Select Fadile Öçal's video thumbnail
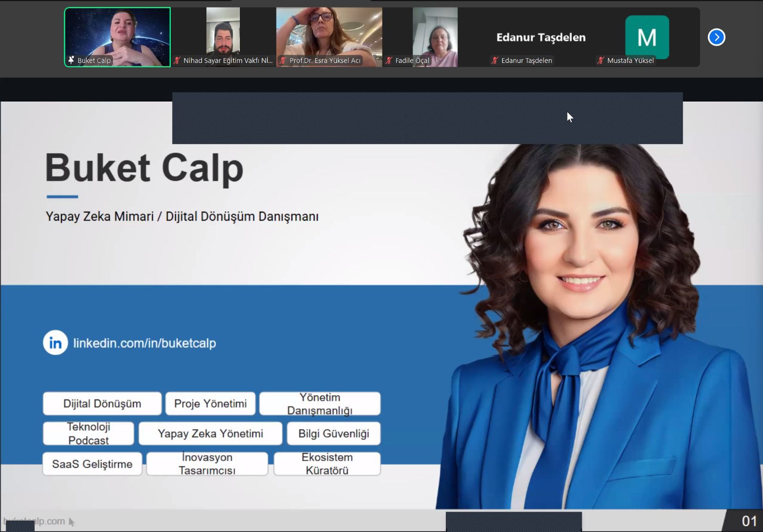This screenshot has height=532, width=763. click(435, 37)
